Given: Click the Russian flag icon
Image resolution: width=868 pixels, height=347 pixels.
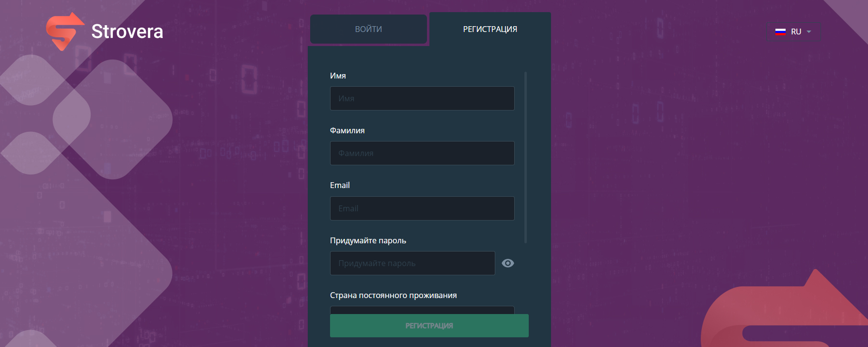Looking at the screenshot, I should tap(780, 32).
